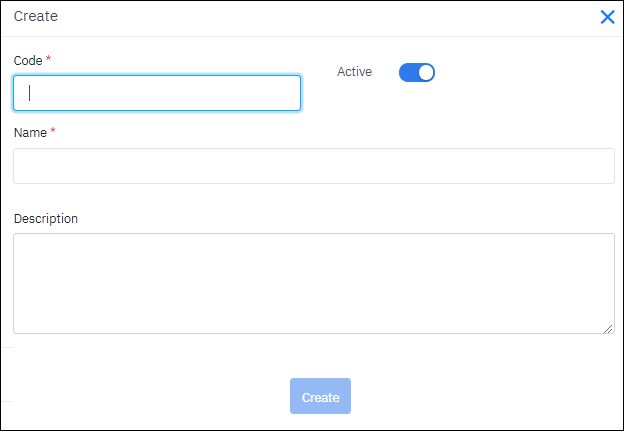This screenshot has width=624, height=431.
Task: Click the Name field label
Action: 30,133
